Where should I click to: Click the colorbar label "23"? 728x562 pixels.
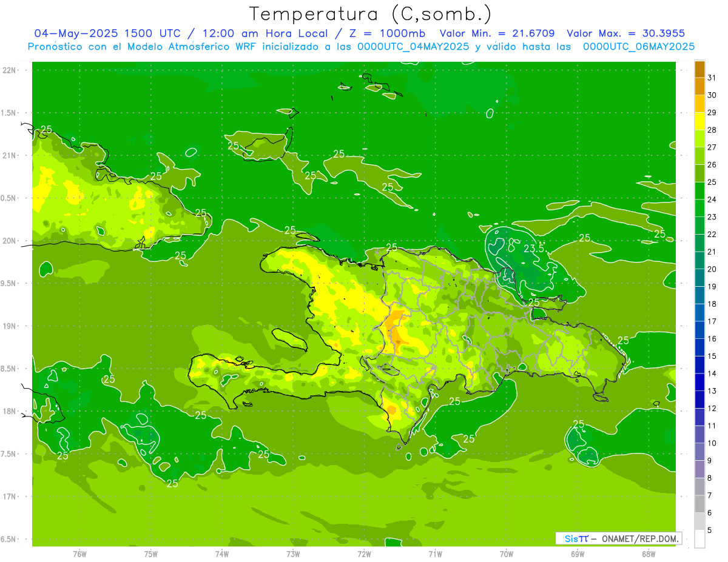712,217
